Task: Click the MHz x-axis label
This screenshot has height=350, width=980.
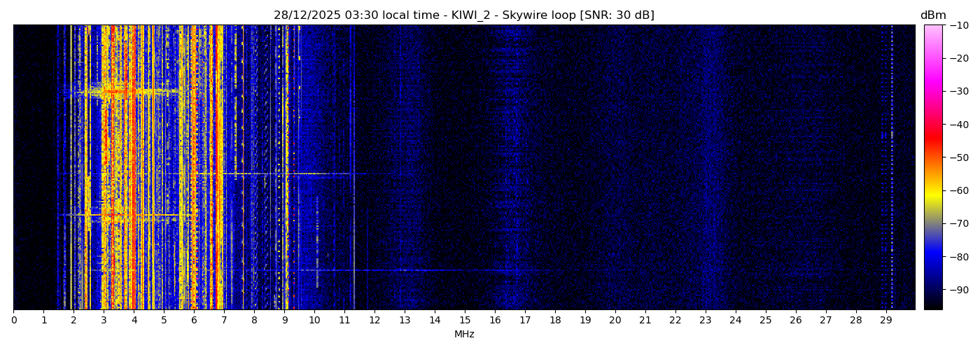Action: coord(464,335)
